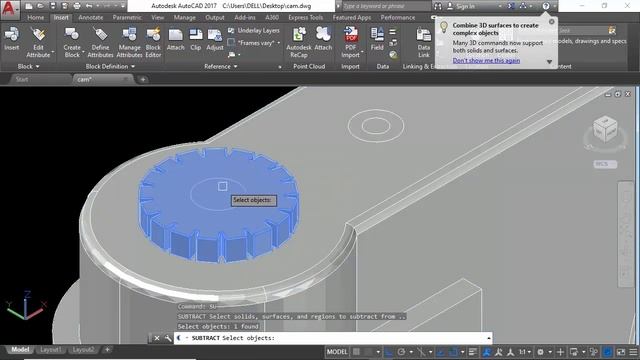This screenshot has height=360, width=640.
Task: Open the Data Link tool
Action: point(424,43)
